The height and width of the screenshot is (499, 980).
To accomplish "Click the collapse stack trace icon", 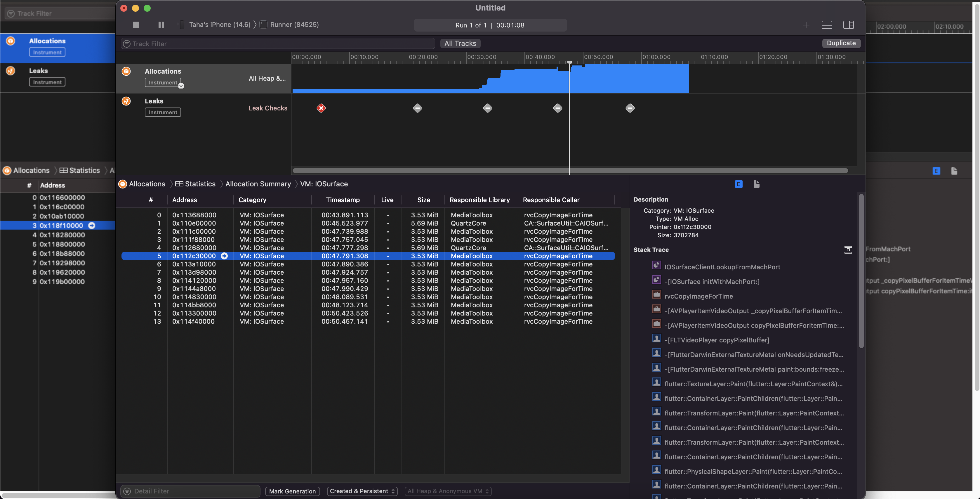I will (848, 250).
